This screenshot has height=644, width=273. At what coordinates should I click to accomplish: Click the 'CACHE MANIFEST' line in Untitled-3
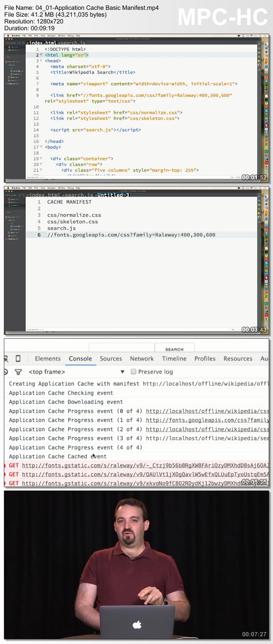coord(69,202)
